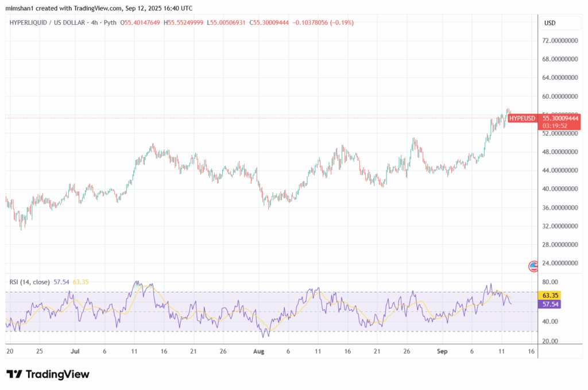Click the US flag economic event icon

(x=533, y=265)
